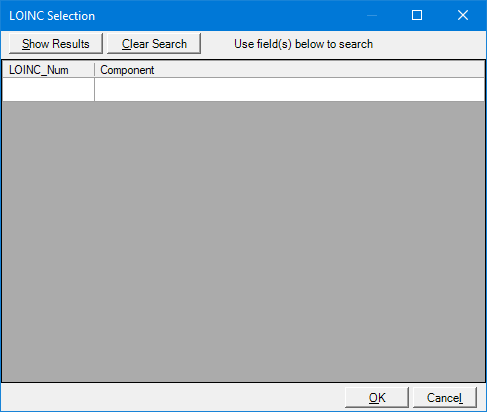The height and width of the screenshot is (412, 487).
Task: Sort by the LOINC_Num column header
Action: [49, 70]
